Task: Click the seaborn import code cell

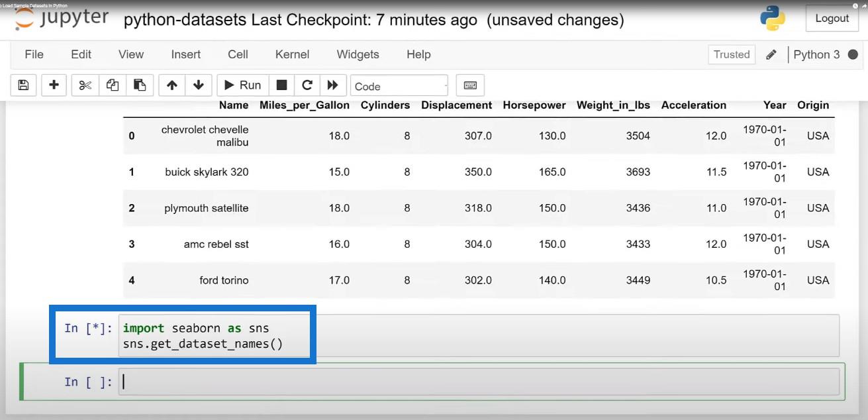Action: [x=479, y=336]
